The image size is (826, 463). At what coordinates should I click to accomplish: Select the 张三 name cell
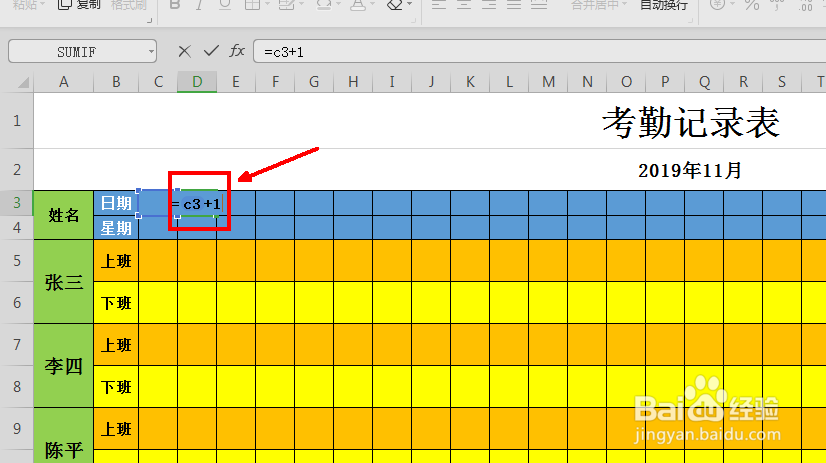click(x=64, y=282)
